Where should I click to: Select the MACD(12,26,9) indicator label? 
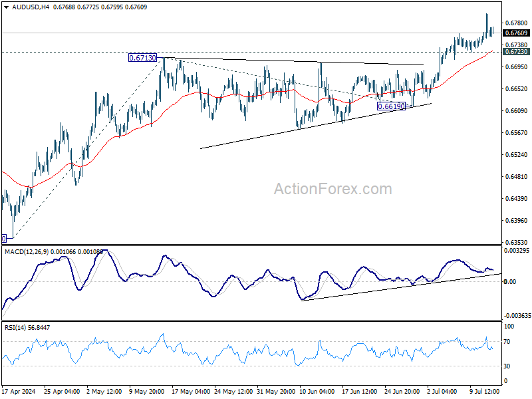(27, 252)
